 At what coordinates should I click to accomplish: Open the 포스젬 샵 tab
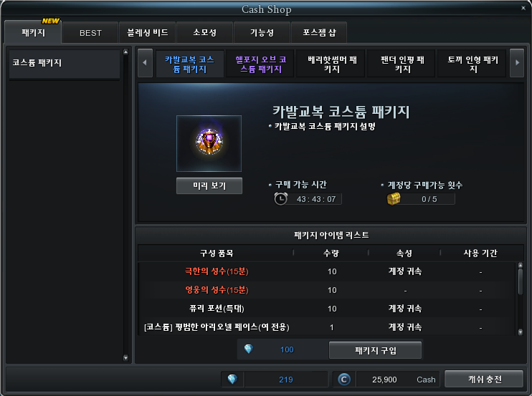[319, 33]
